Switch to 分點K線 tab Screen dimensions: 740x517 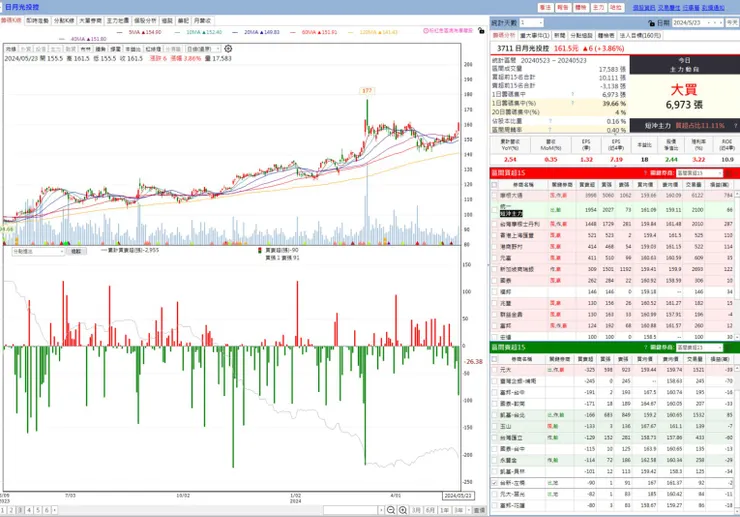point(64,21)
